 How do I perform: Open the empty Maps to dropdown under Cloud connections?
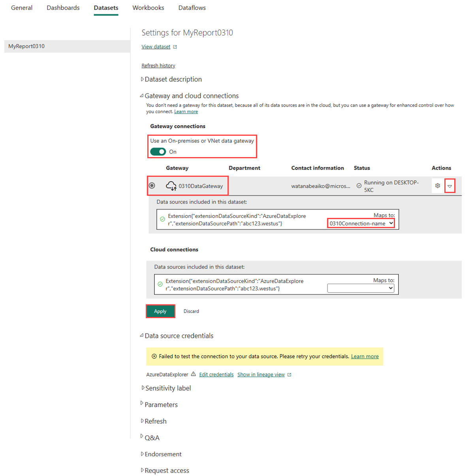click(360, 288)
